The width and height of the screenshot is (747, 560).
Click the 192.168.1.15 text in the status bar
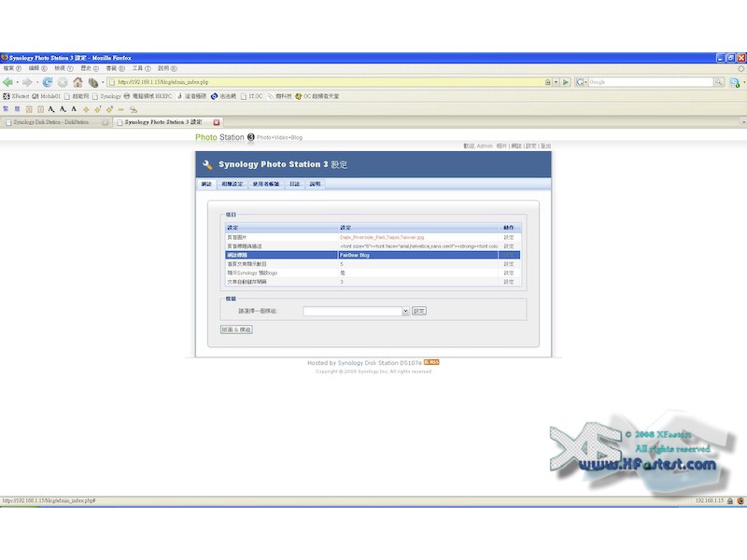[709, 501]
